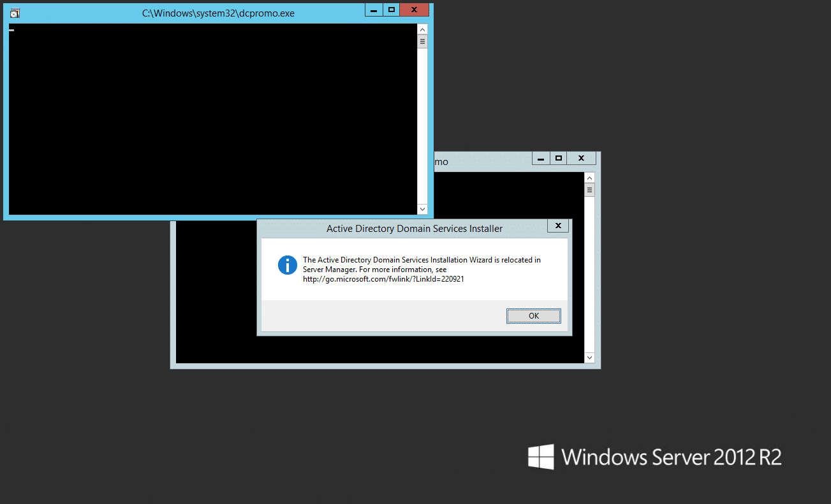Click the scrollbar thumb in the dcpromo.exe window
The image size is (831, 504).
pyautogui.click(x=422, y=41)
